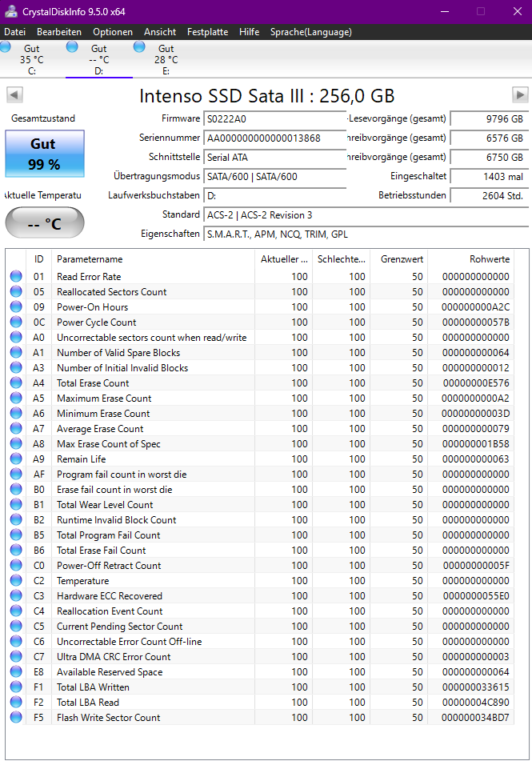Screen dimensions: 532x765
Task: Click the temperature display button
Action: [44, 222]
